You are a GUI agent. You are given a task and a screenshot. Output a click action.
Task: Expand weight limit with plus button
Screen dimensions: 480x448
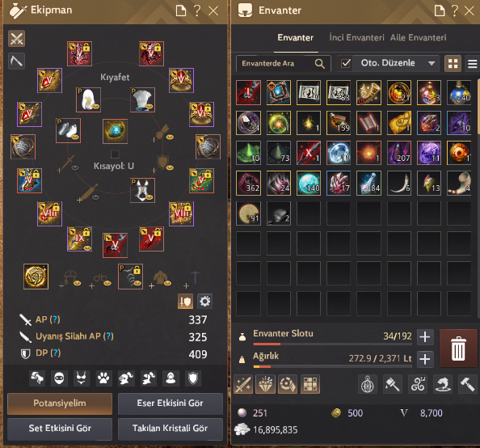pos(425,359)
